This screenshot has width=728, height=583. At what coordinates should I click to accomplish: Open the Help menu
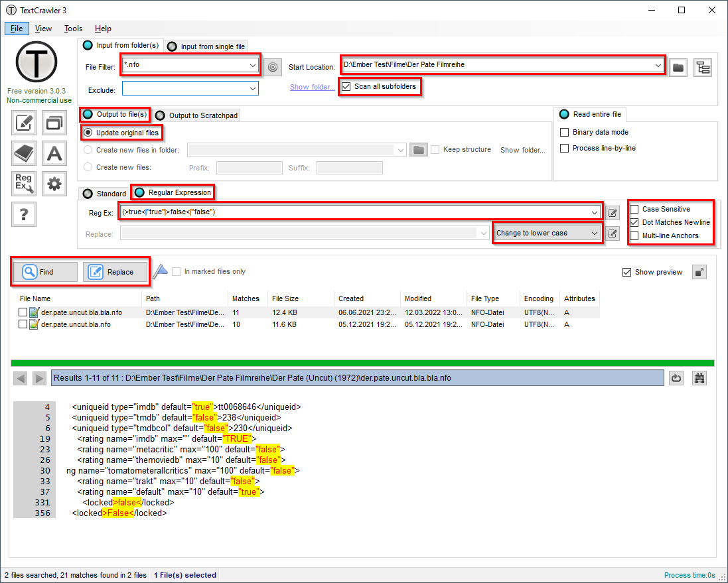click(x=103, y=29)
